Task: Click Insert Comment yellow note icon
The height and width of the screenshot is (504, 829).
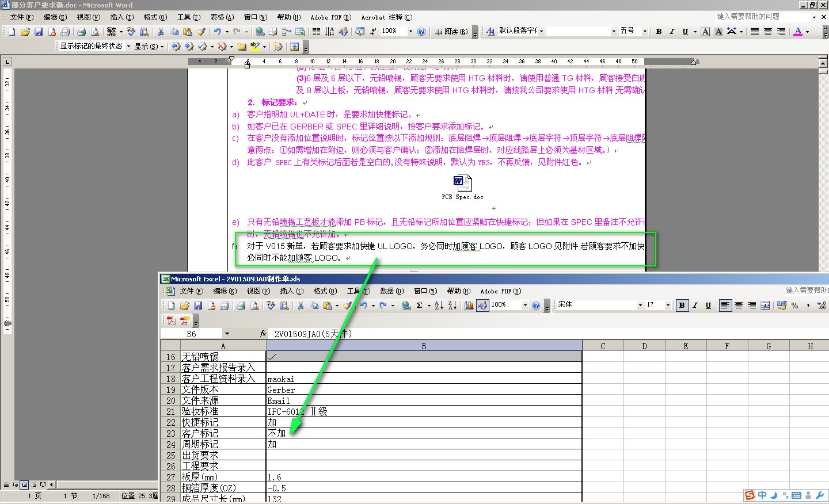Action: tap(242, 46)
